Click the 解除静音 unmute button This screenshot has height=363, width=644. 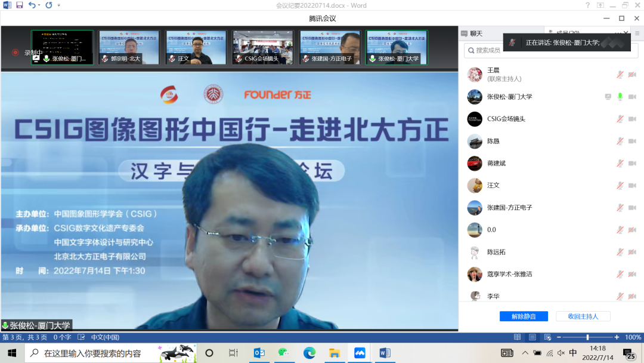524,316
